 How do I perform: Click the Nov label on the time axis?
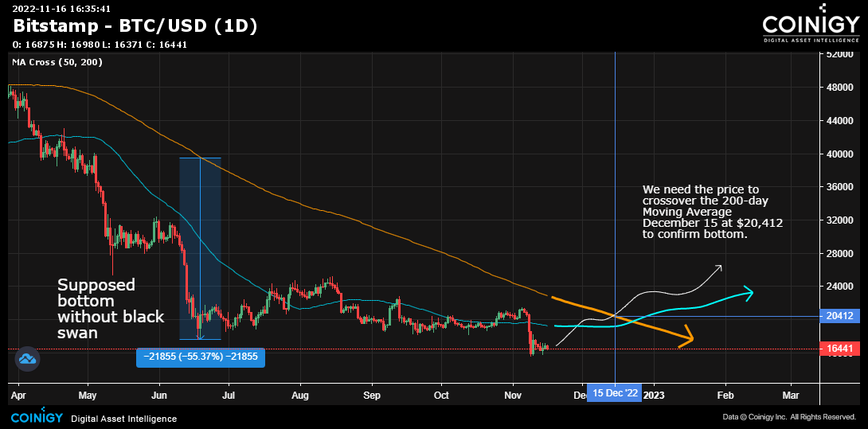[x=513, y=396]
